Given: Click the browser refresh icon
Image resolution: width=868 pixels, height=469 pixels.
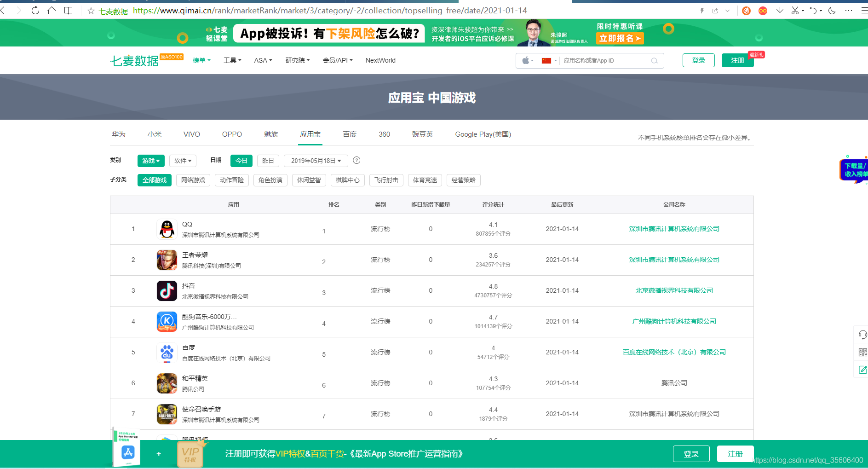Looking at the screenshot, I should 35,11.
